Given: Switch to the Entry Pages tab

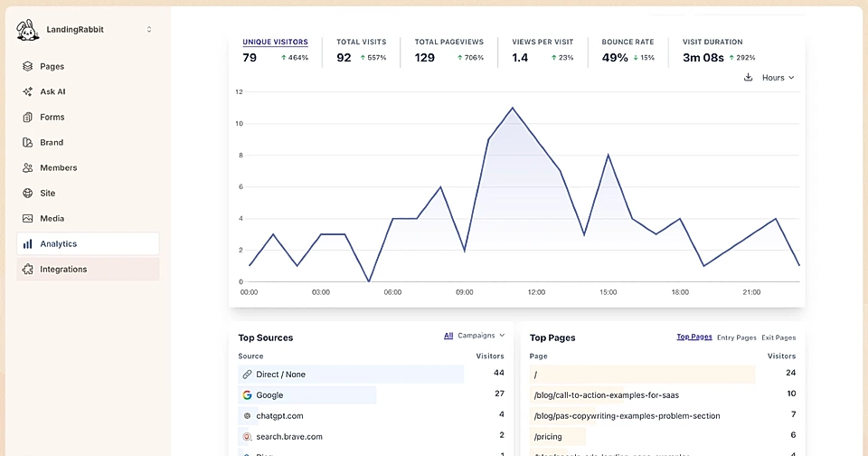Looking at the screenshot, I should [736, 337].
